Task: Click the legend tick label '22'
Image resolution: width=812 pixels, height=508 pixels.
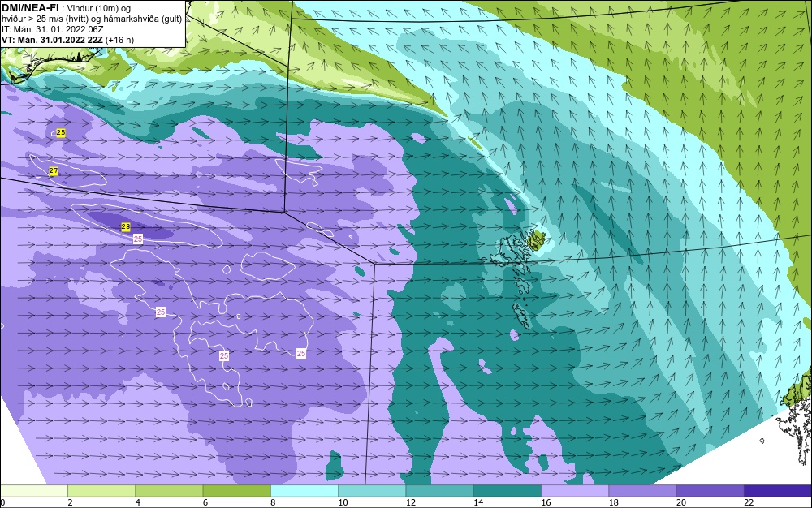Action: [749, 502]
